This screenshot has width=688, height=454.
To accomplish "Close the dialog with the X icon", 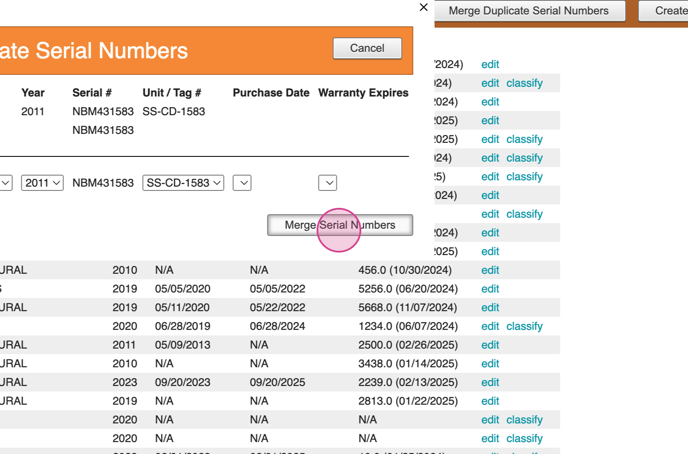I will 423,8.
